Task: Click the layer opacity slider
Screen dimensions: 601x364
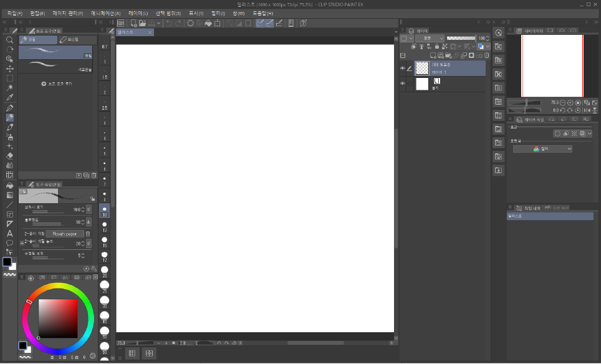Action: click(461, 38)
